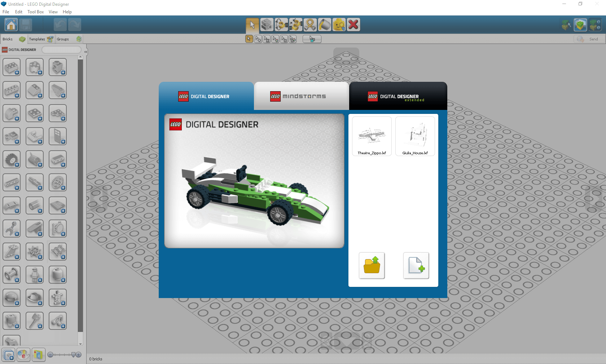Image resolution: width=606 pixels, height=364 pixels.
Task: Collapse the brick palette panel arrow
Action: pos(85,52)
